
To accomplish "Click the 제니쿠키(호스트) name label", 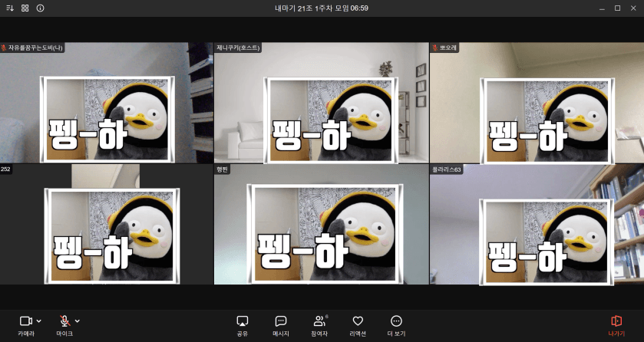I will coord(238,48).
